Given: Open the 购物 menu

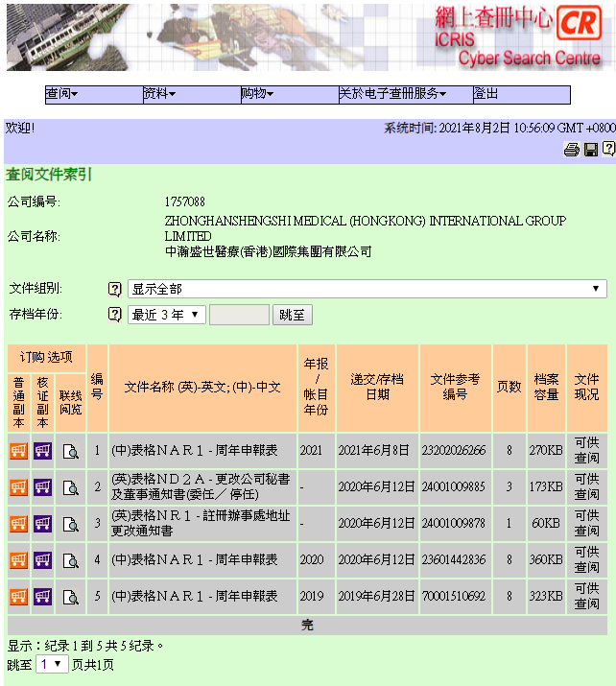Looking at the screenshot, I should click(x=257, y=94).
